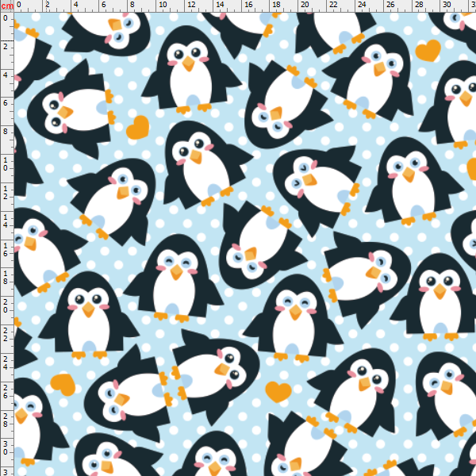Click the 22 mark on vertical ruler
The image size is (476, 476).
[x=6, y=335]
